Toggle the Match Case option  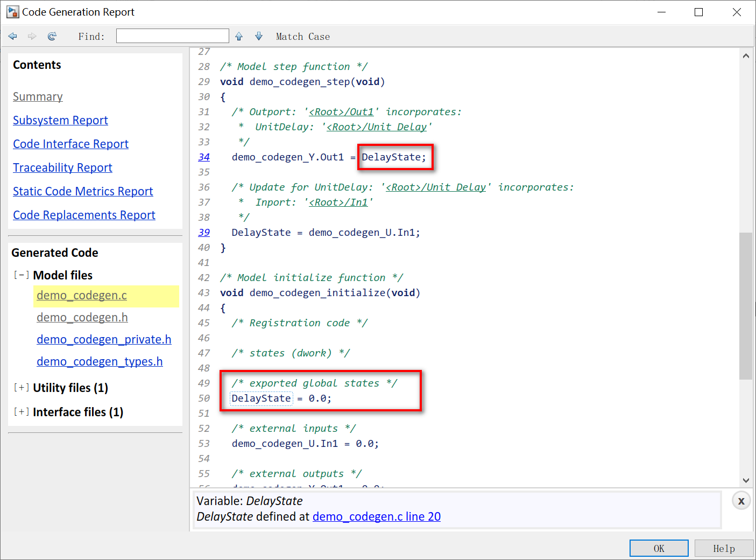point(303,37)
